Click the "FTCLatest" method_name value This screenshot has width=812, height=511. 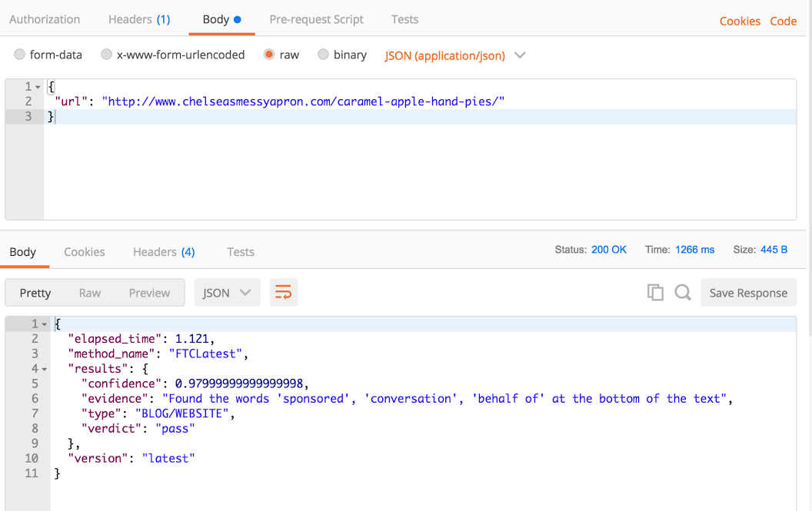tap(205, 353)
